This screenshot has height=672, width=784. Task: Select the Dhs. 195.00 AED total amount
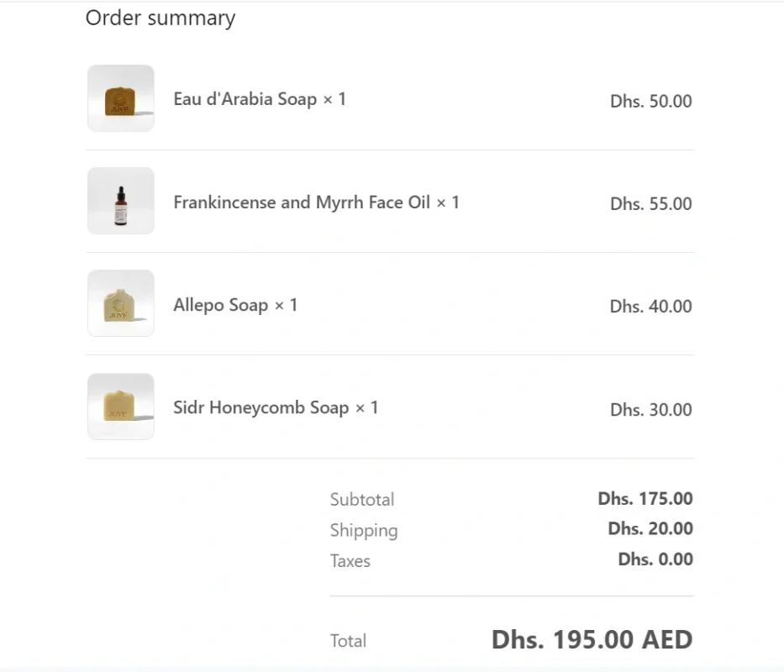pyautogui.click(x=592, y=639)
